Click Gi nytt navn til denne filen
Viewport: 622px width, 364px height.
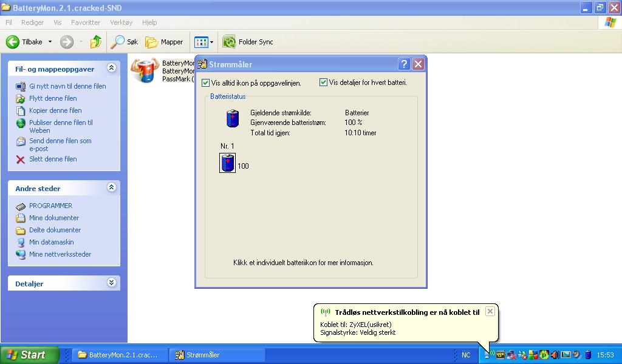(x=67, y=86)
